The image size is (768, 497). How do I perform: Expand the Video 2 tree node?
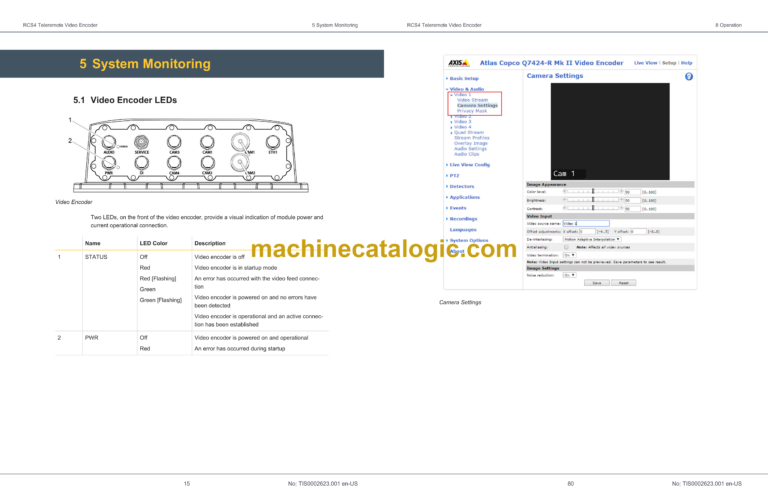(462, 117)
